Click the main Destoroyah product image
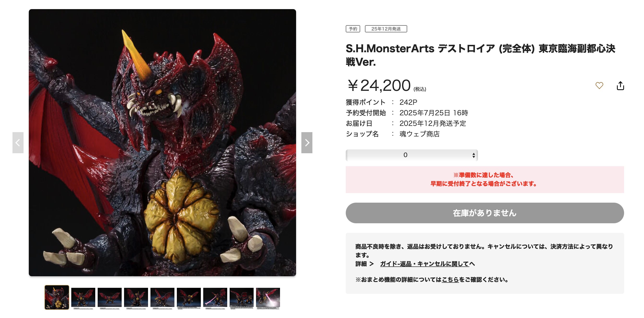Image resolution: width=644 pixels, height=318 pixels. [162, 143]
